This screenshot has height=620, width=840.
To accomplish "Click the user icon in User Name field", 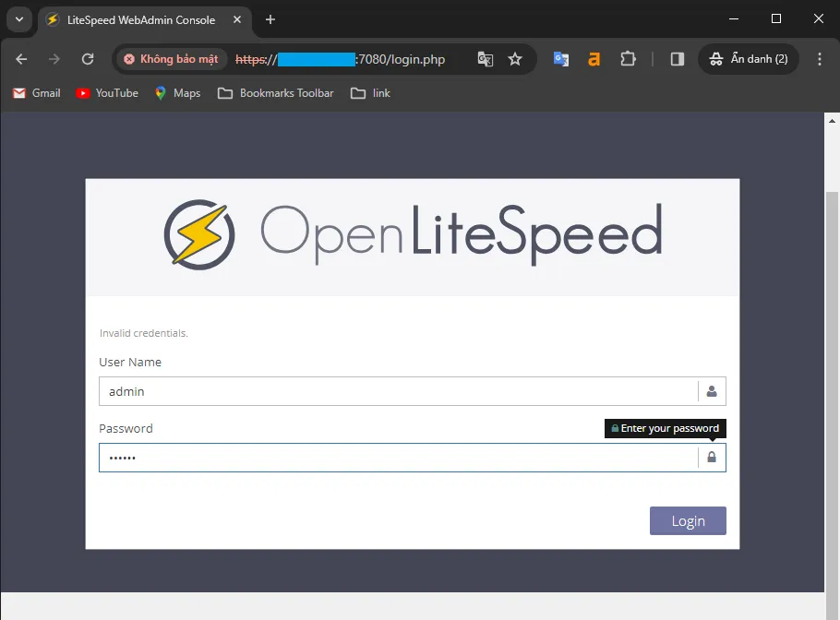I will [712, 391].
